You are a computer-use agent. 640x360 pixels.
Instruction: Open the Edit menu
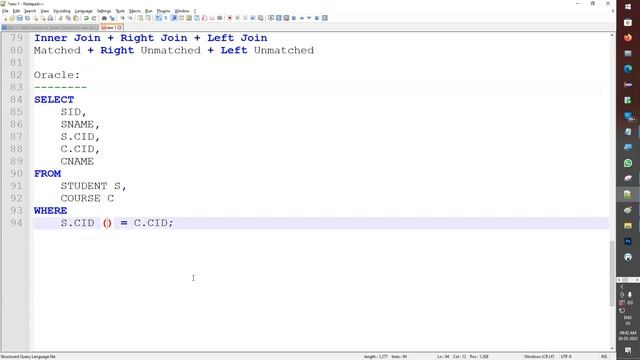point(16,11)
